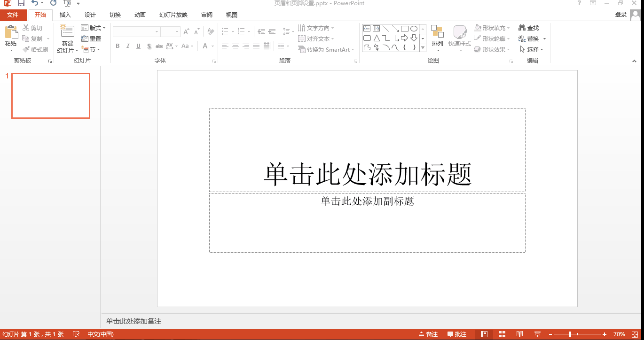Open the font size combo box
This screenshot has height=340, width=644.
tap(170, 31)
